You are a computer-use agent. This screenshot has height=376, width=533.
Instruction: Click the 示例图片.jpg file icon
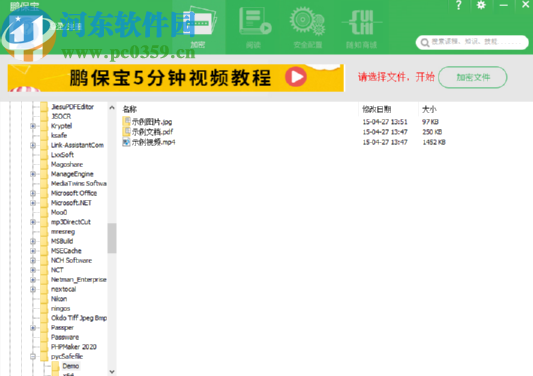[126, 121]
